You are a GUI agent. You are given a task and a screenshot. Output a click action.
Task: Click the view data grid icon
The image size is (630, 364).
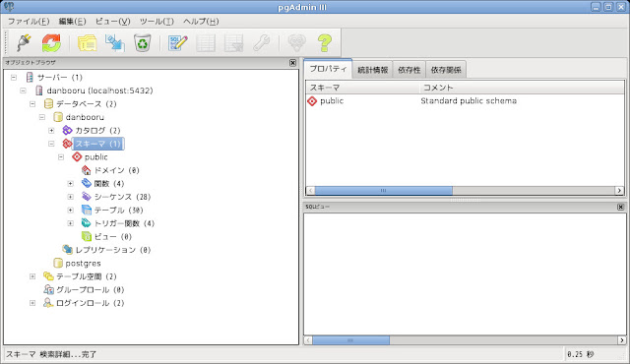point(206,43)
